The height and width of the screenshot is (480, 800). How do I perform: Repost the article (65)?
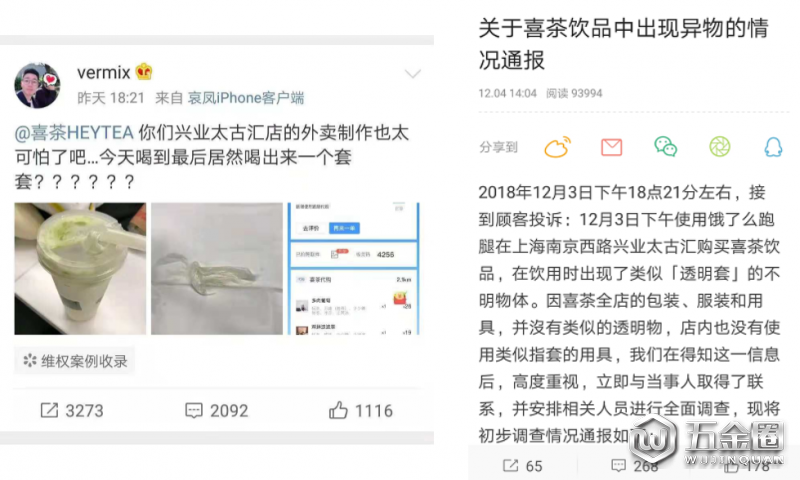click(x=522, y=466)
